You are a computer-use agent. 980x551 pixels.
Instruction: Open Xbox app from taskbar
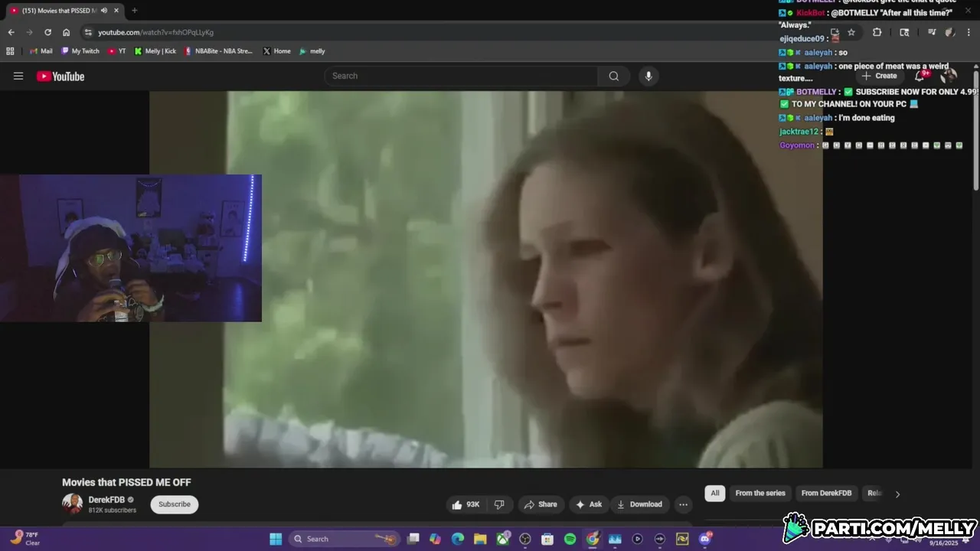503,539
